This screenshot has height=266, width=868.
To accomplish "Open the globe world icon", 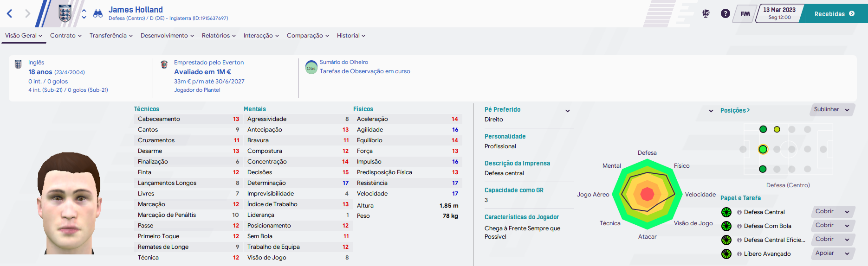I will tap(706, 13).
